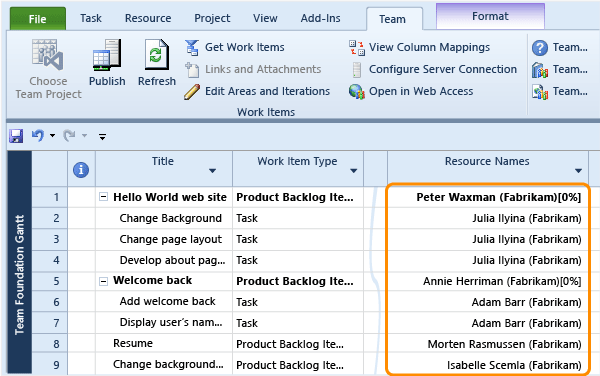This screenshot has height=376, width=600.
Task: Click the Get Work Items label
Action: (x=245, y=47)
